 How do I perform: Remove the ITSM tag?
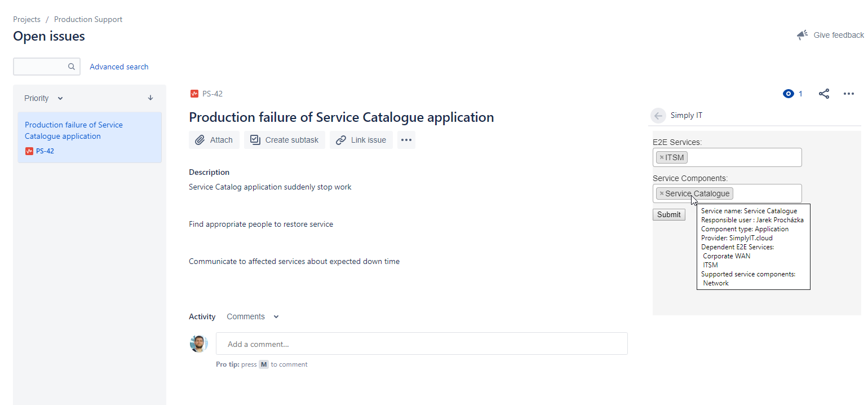coord(662,157)
